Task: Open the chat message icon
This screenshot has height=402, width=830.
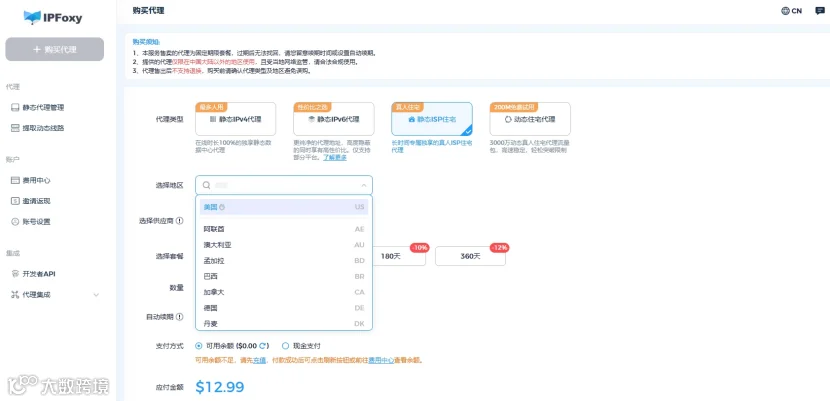Action: 820,11
